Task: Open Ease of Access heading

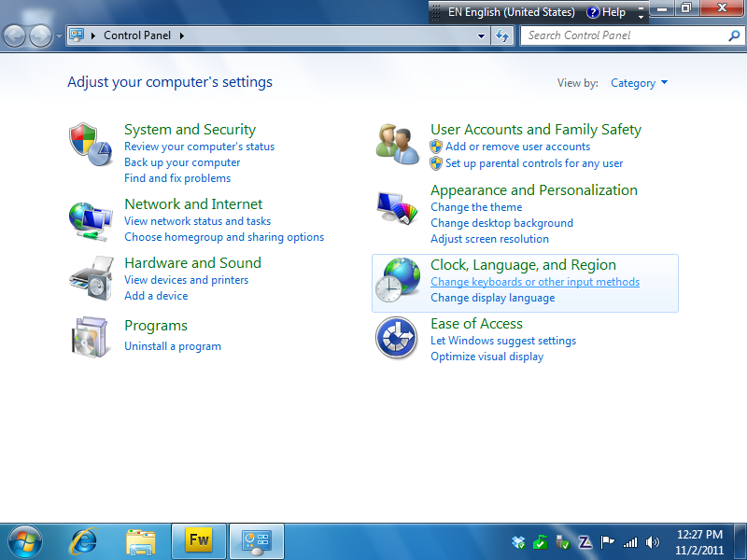Action: click(x=476, y=324)
